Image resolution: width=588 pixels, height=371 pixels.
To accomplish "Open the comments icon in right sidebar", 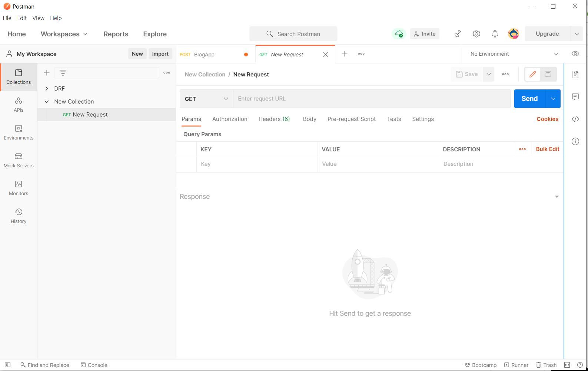I will click(575, 97).
